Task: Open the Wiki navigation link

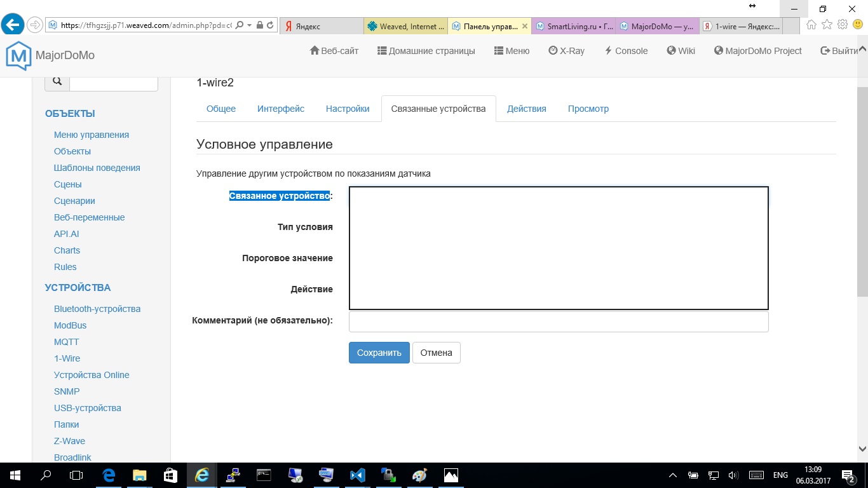Action: coord(681,51)
